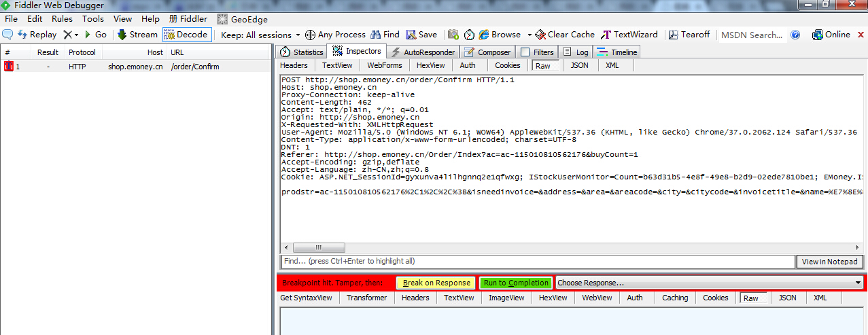
Task: Switch to AutoResponder tab
Action: [x=423, y=52]
